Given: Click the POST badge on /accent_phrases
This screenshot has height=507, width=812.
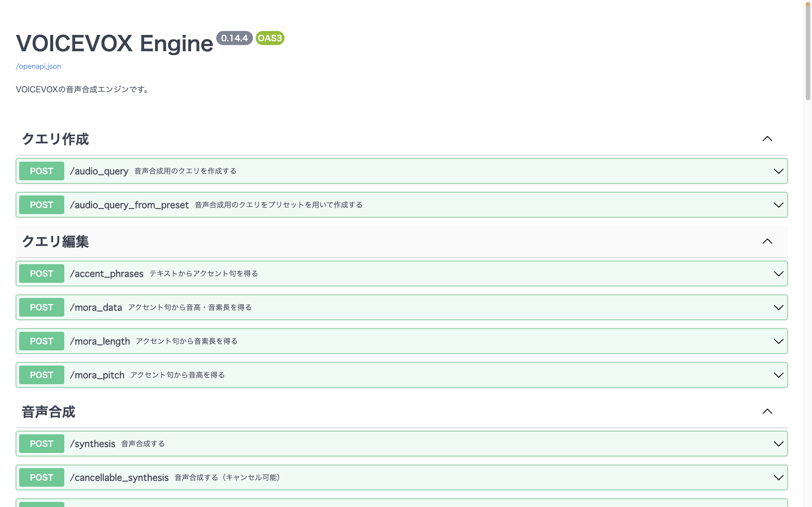Looking at the screenshot, I should [x=41, y=273].
